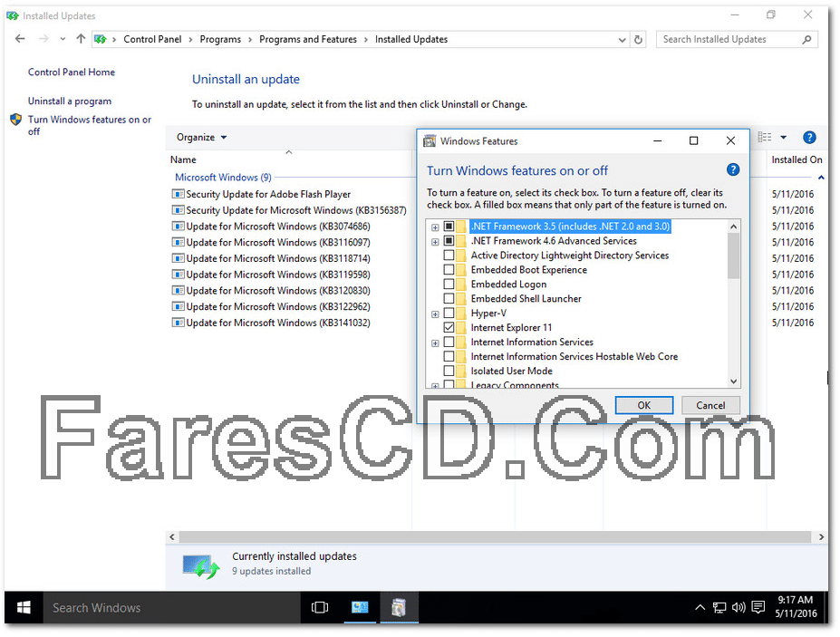
Task: Select Security Update for Adobe Flash Player
Action: 268,194
